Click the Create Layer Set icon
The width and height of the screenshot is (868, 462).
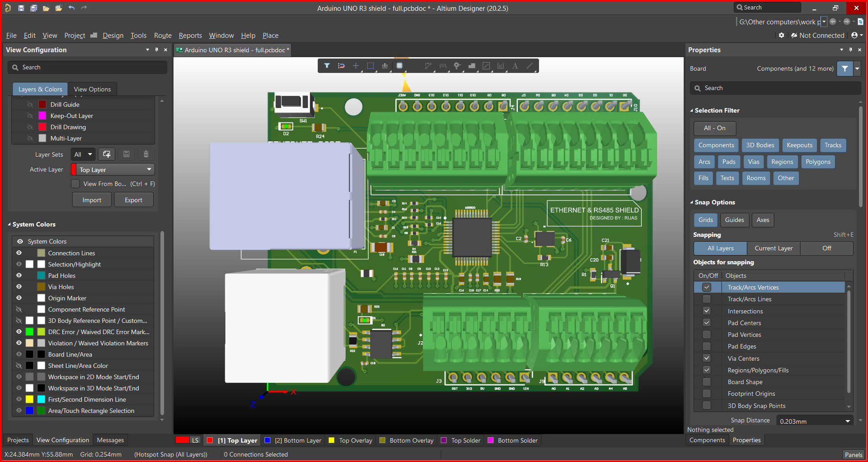click(x=107, y=154)
